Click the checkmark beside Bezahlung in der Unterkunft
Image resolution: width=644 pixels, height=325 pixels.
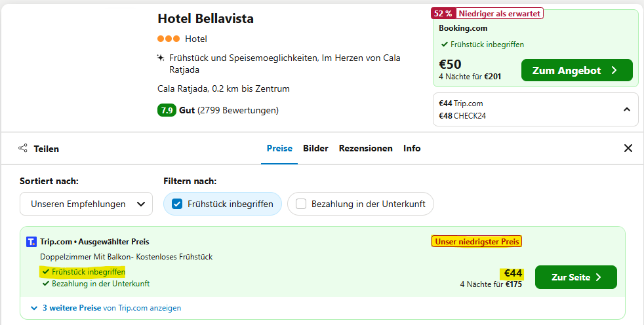[x=46, y=284]
